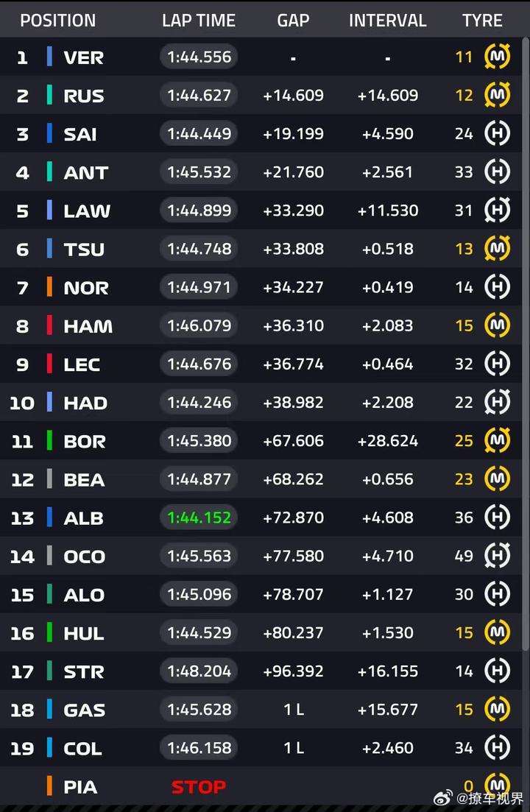Click Hamilton's medium tyre icon
Image resolution: width=530 pixels, height=812 pixels.
click(497, 325)
